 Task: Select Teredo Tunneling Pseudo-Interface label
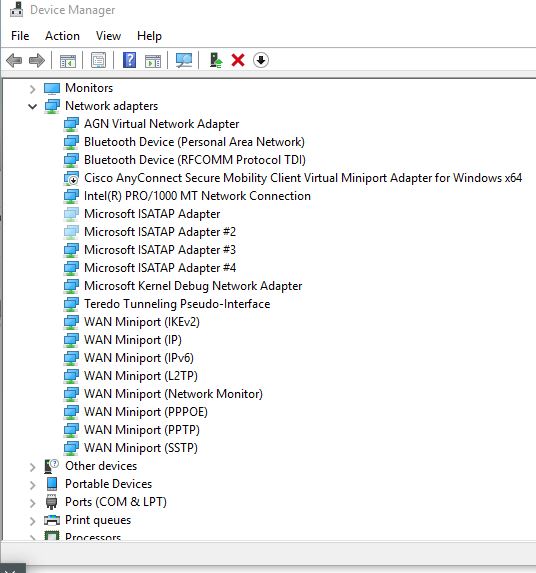[x=177, y=304]
